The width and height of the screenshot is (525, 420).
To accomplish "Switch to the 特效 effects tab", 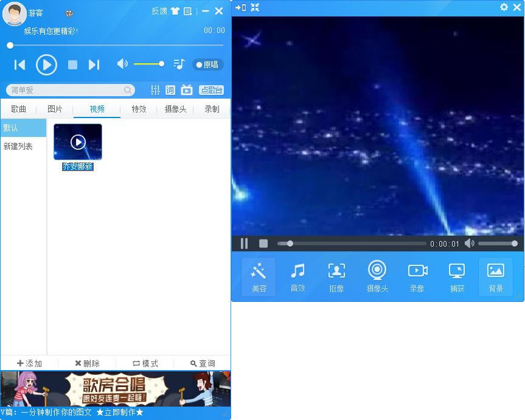I will tap(137, 109).
